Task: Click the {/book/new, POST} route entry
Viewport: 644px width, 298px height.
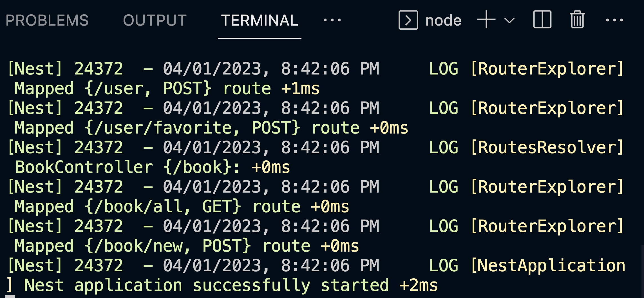Action: tap(187, 246)
